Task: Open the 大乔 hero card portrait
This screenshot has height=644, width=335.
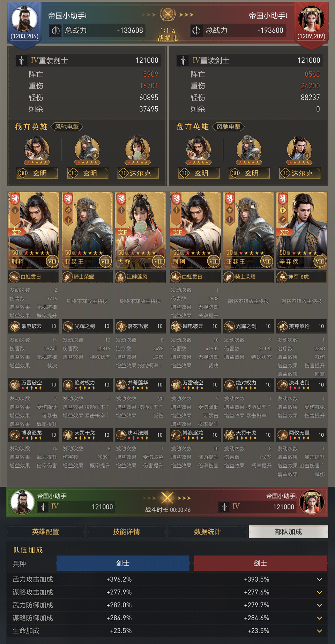Action: [x=140, y=230]
